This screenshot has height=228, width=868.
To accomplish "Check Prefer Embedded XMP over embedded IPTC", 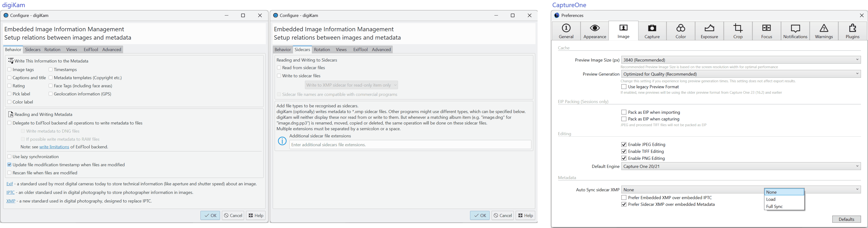I will [624, 198].
